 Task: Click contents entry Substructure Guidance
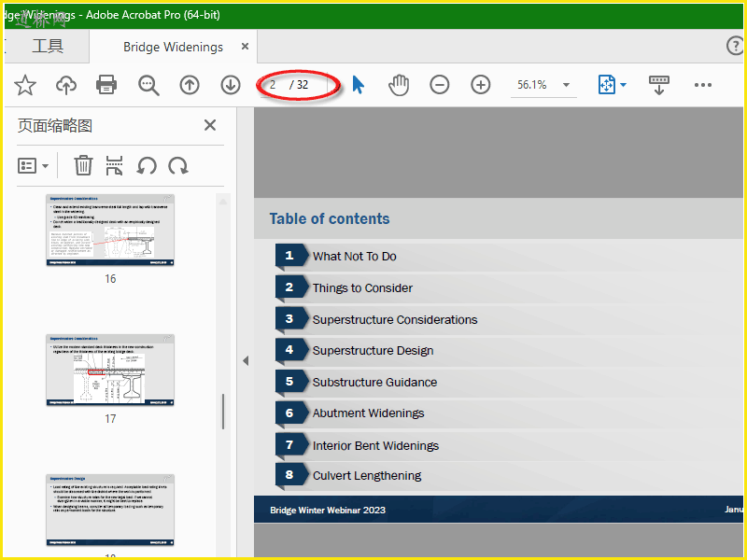(x=374, y=382)
